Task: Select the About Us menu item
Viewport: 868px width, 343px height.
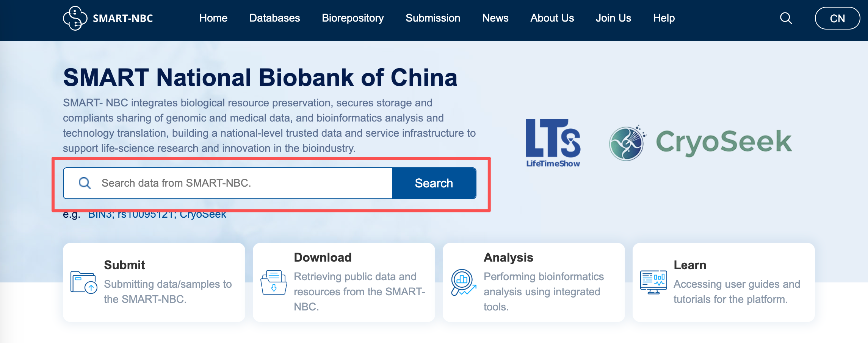Action: pyautogui.click(x=552, y=18)
